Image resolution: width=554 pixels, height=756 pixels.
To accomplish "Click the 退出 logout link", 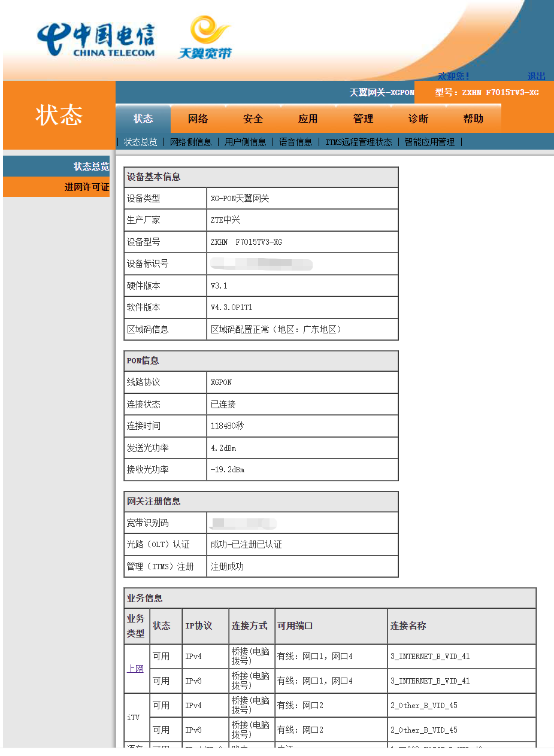I will tap(536, 76).
